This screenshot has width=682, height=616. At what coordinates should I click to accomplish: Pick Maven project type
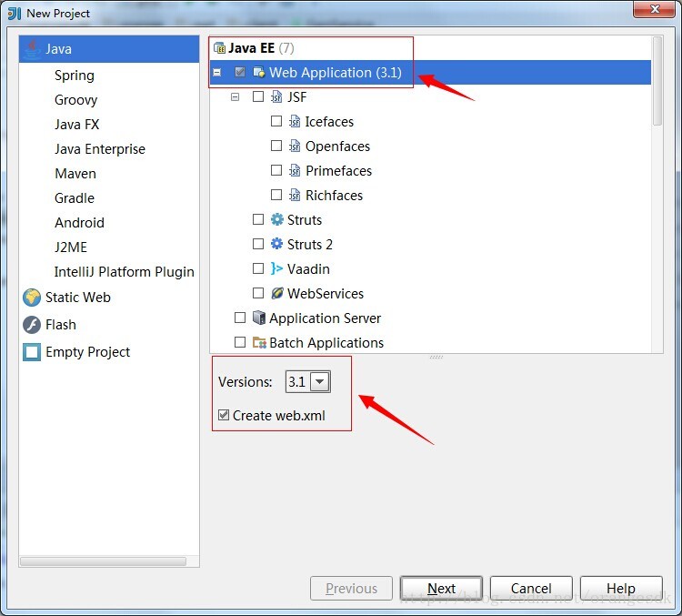coord(75,174)
